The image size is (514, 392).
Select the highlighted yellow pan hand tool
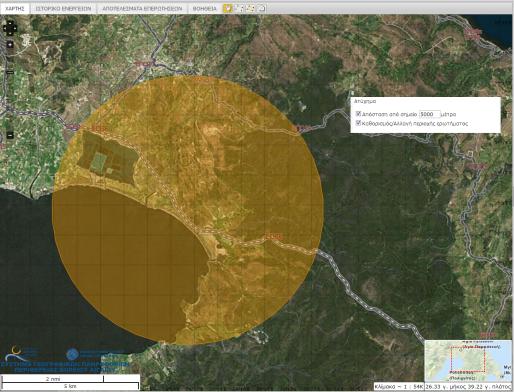coord(227,8)
